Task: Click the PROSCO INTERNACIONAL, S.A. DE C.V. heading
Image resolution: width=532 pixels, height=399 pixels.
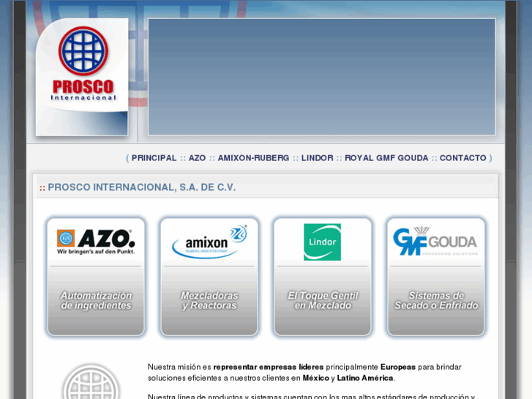Action: tap(141, 187)
